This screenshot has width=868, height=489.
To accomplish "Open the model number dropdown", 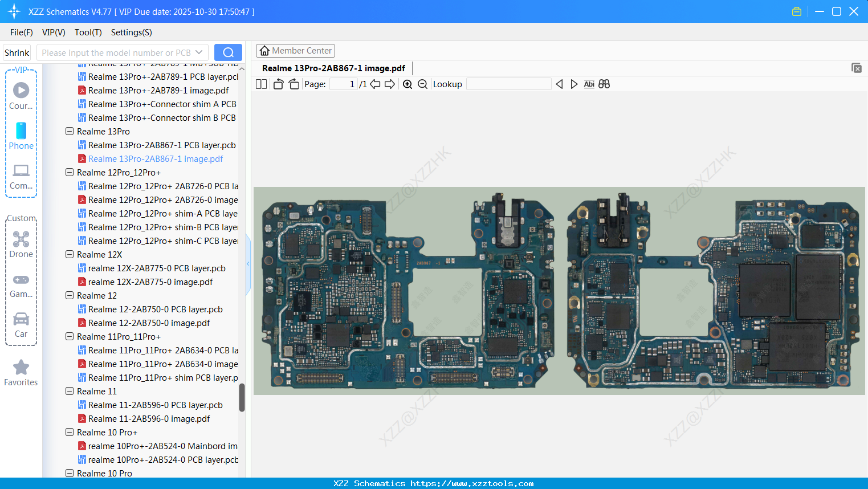I will click(x=199, y=52).
